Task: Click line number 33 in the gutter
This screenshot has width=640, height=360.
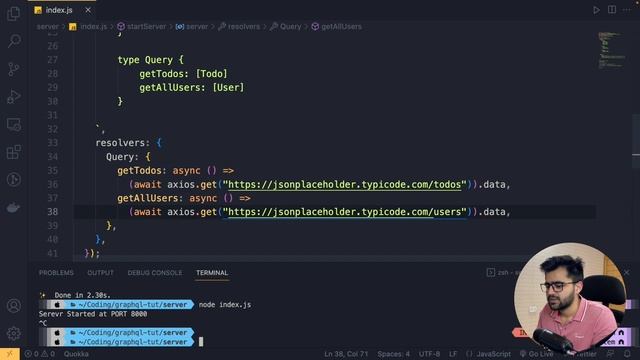Action: click(x=52, y=143)
